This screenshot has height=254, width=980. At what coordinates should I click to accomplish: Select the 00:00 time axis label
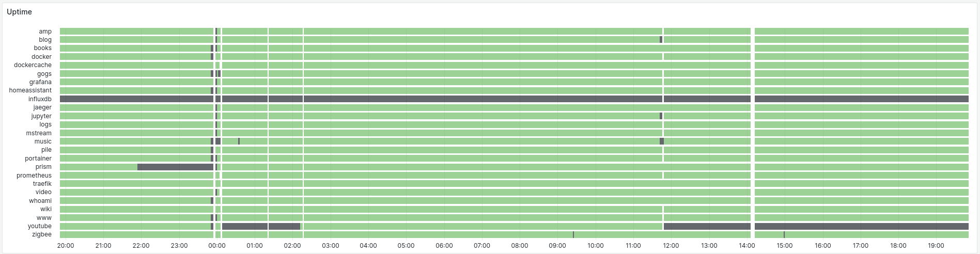(217, 246)
